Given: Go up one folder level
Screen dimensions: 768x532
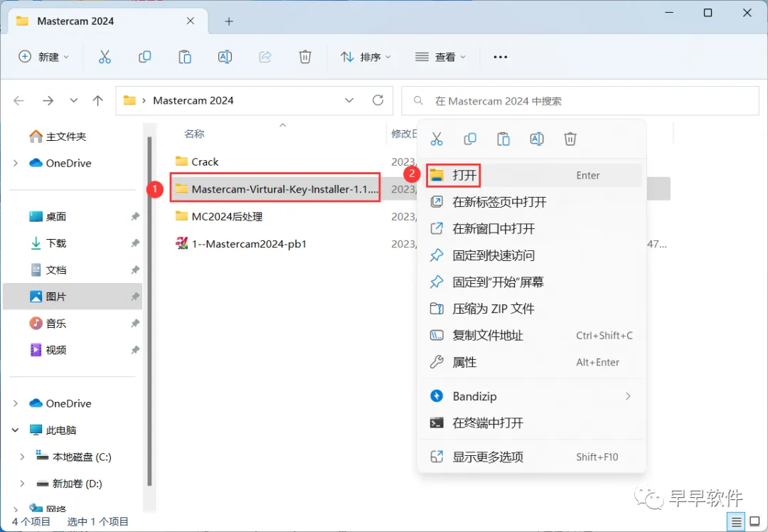Looking at the screenshot, I should 98,100.
